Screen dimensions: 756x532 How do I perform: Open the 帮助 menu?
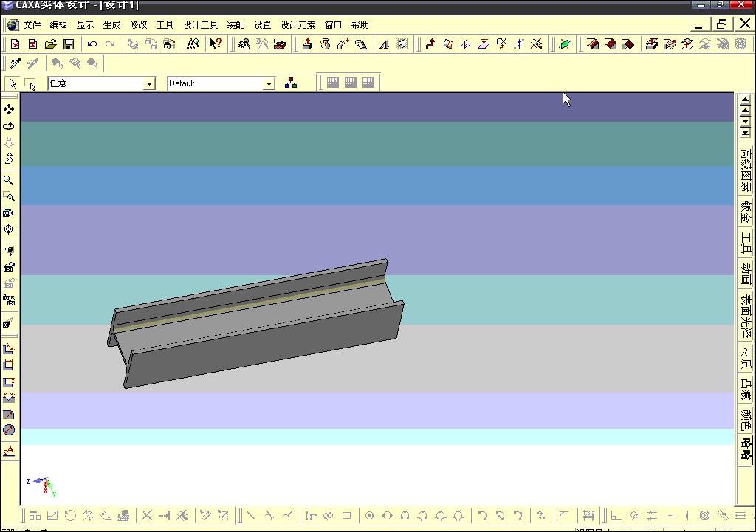click(x=360, y=25)
